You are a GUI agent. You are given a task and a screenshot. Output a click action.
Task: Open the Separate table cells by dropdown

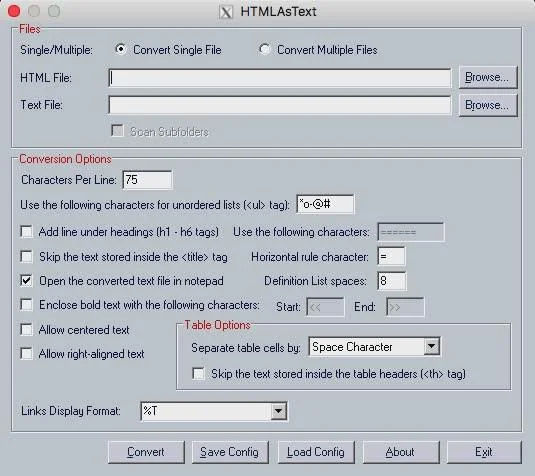431,347
